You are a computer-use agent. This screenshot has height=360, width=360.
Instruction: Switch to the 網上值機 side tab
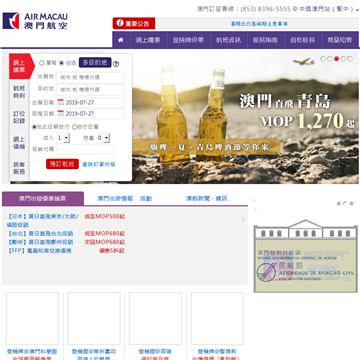(x=19, y=143)
